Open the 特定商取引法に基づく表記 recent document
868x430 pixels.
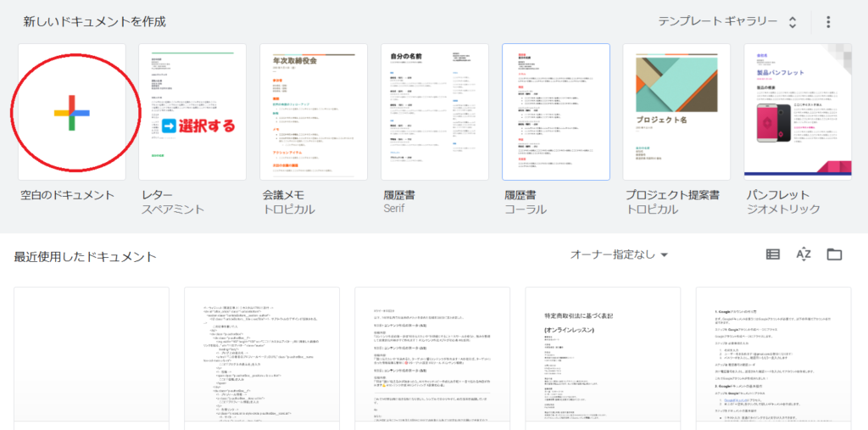[x=603, y=358]
